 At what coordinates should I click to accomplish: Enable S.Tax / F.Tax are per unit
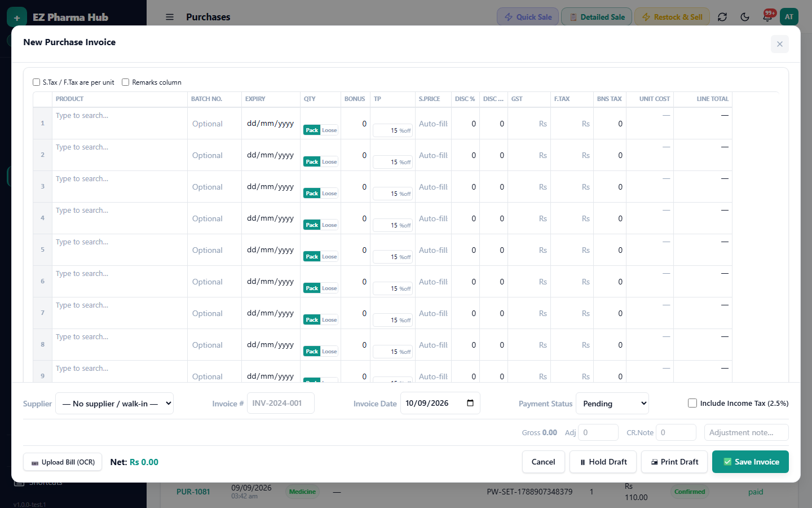(37, 82)
